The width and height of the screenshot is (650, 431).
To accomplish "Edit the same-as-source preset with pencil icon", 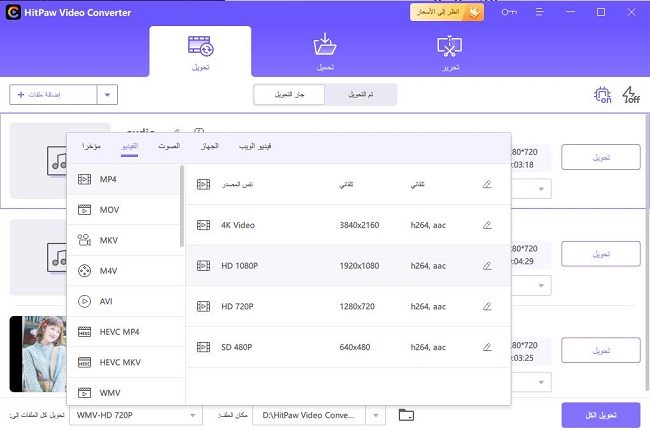I will point(487,184).
